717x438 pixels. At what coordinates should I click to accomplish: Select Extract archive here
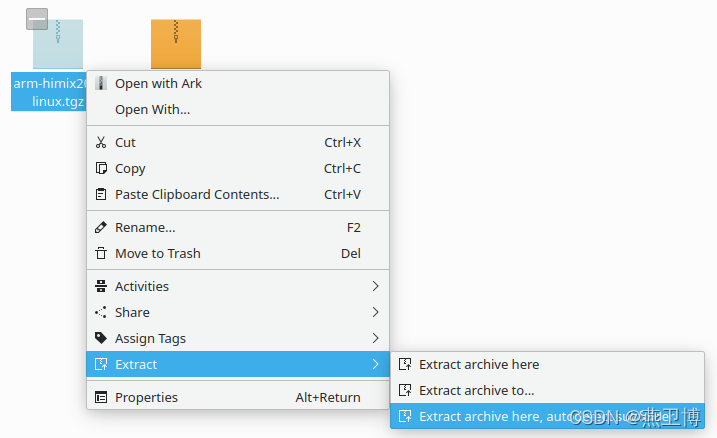coord(547,364)
